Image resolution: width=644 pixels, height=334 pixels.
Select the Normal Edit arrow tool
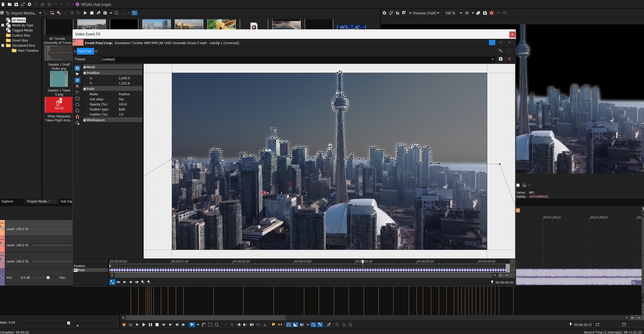coord(77,74)
